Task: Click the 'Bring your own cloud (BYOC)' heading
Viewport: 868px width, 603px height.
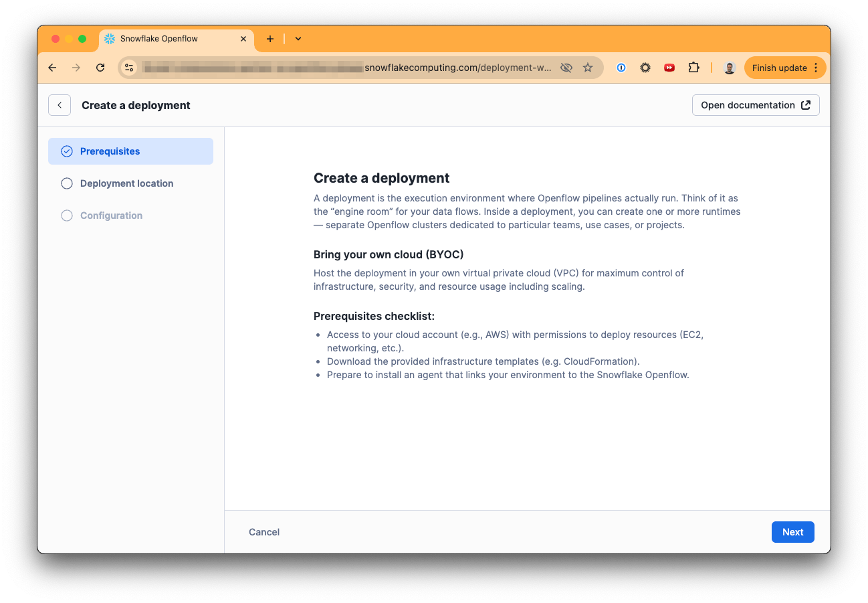Action: [x=389, y=255]
